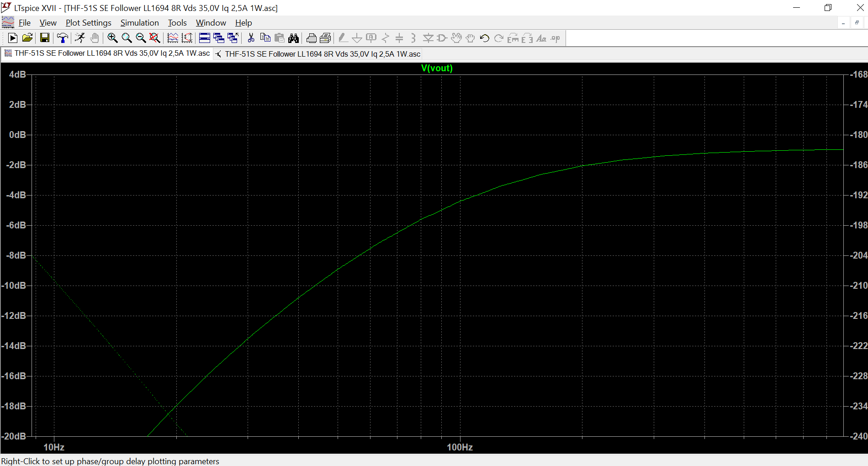Open the View menu
The image size is (868, 466).
tap(48, 23)
